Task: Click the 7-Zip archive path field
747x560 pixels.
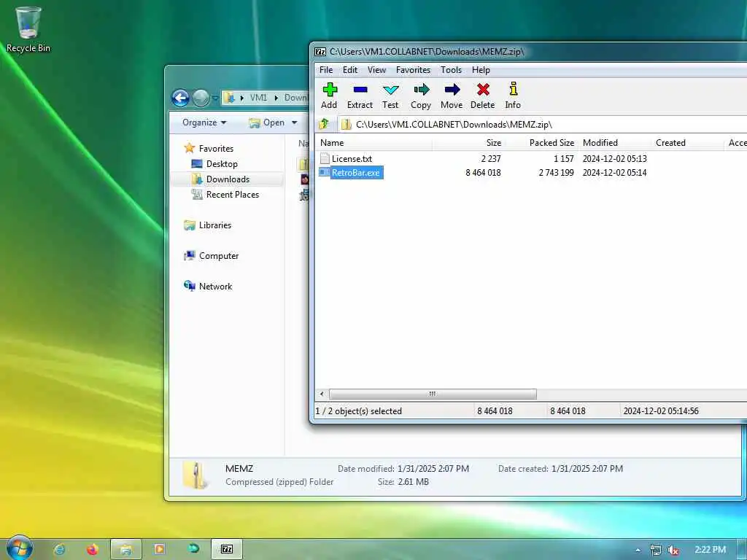Action: [x=543, y=124]
